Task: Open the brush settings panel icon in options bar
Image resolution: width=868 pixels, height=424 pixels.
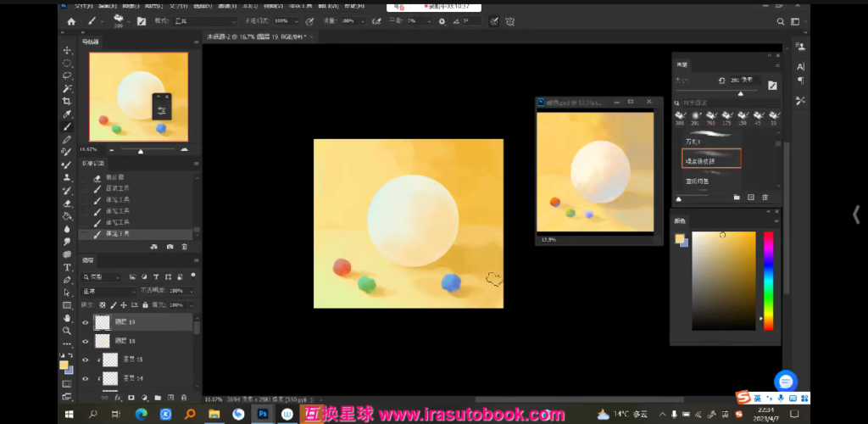Action: pos(142,21)
